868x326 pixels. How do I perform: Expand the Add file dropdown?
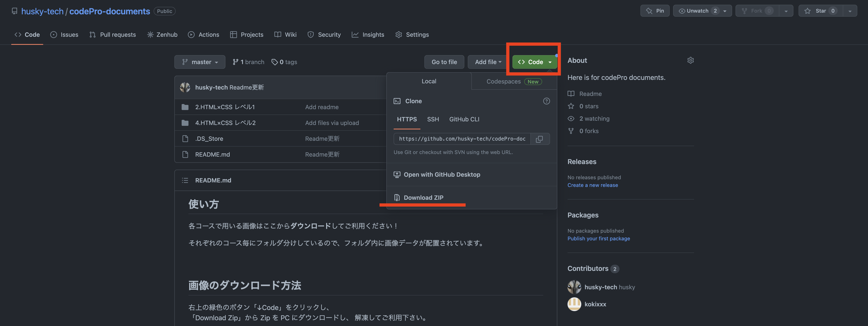click(x=487, y=62)
